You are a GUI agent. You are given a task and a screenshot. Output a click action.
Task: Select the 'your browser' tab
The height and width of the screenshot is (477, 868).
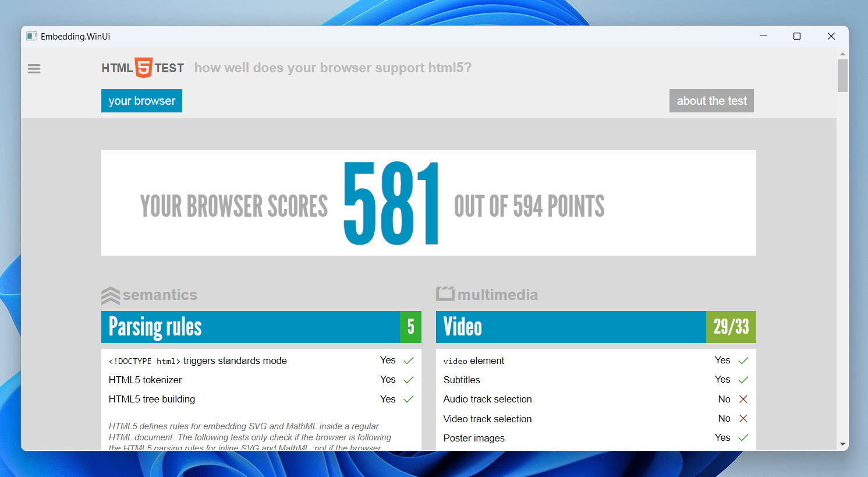point(141,101)
